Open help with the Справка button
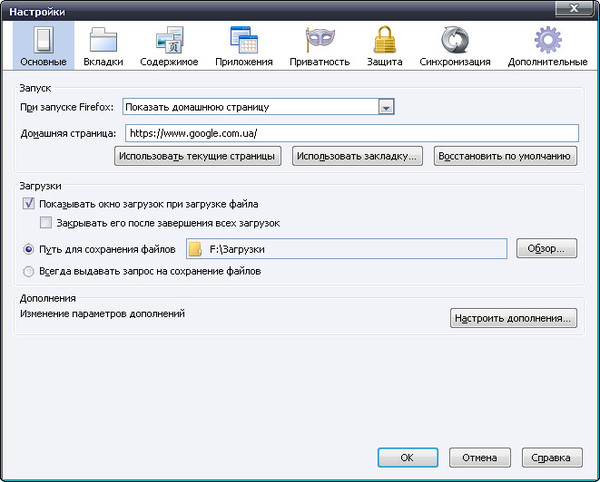The image size is (600, 482). 552,458
